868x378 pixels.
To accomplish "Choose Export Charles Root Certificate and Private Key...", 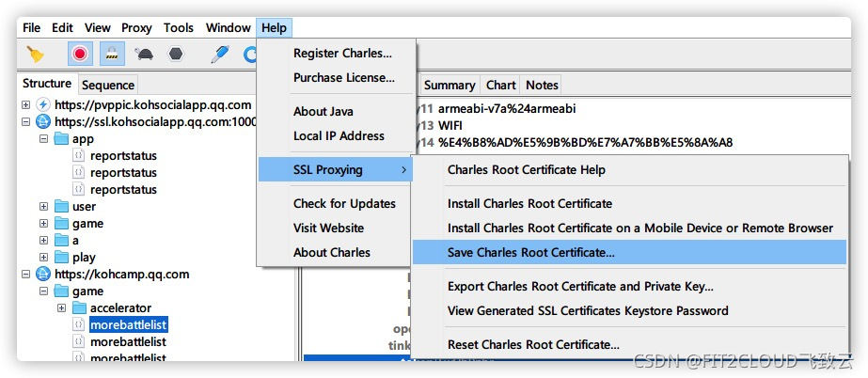I will (630, 287).
